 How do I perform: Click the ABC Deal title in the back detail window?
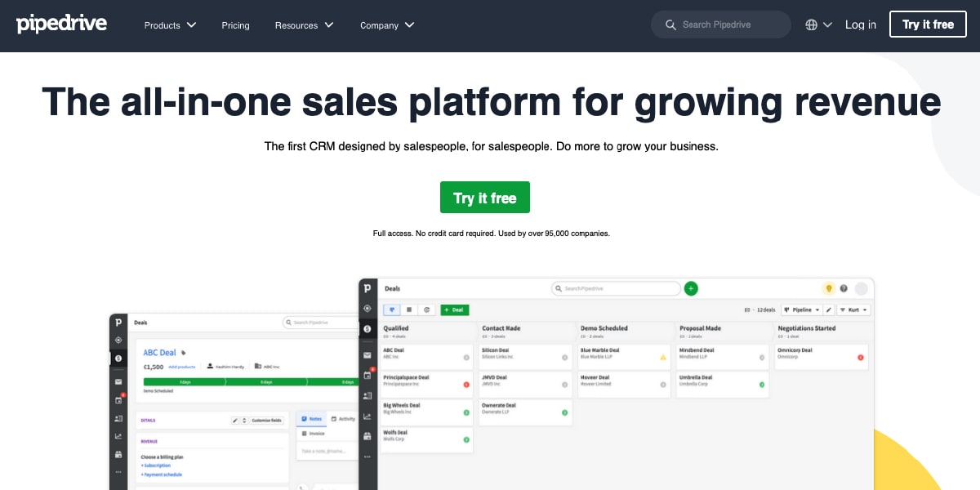pos(159,353)
